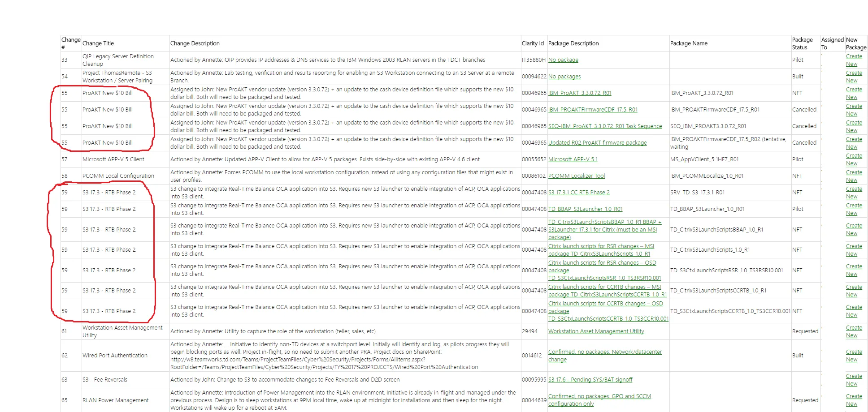
Task: Click package name "IBM_PCOMMLocalize_1.0_R01"
Action: [x=707, y=176]
